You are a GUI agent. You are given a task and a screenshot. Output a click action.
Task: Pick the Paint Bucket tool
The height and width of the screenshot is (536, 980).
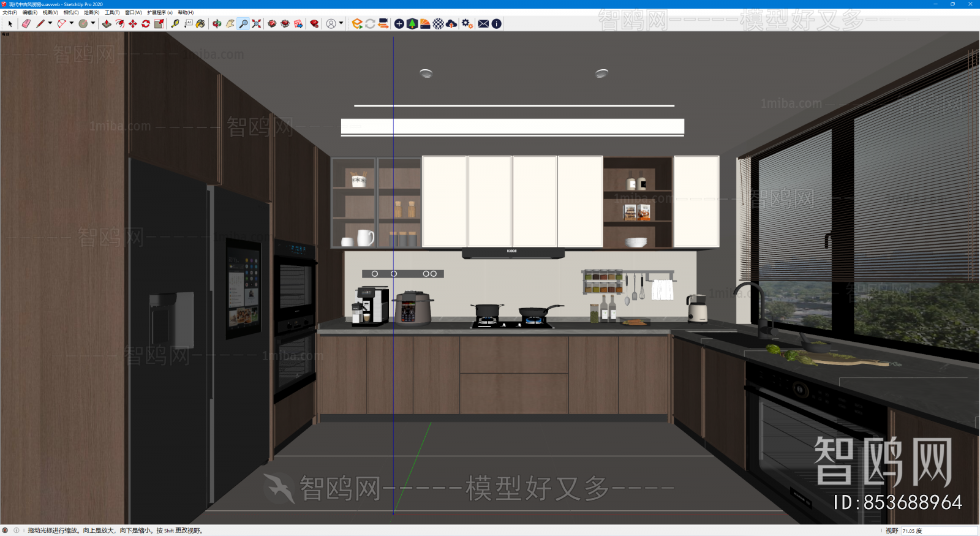coord(201,24)
